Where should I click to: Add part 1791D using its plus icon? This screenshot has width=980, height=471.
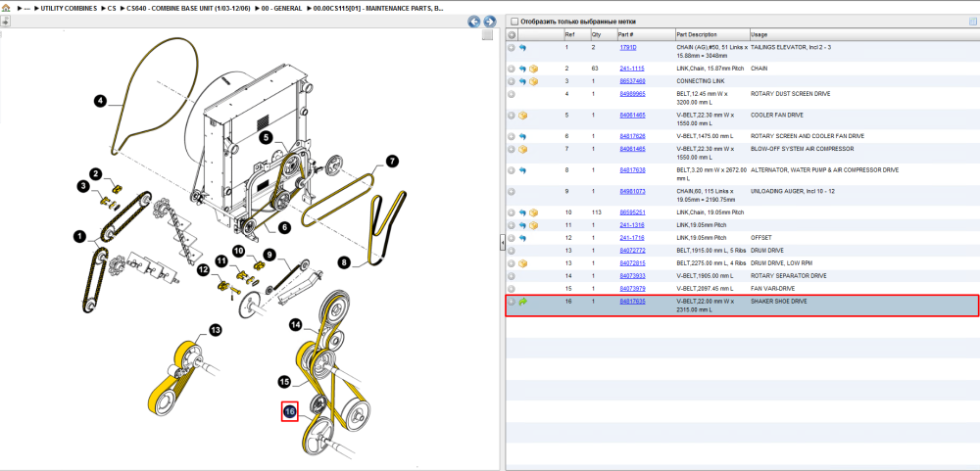(512, 47)
